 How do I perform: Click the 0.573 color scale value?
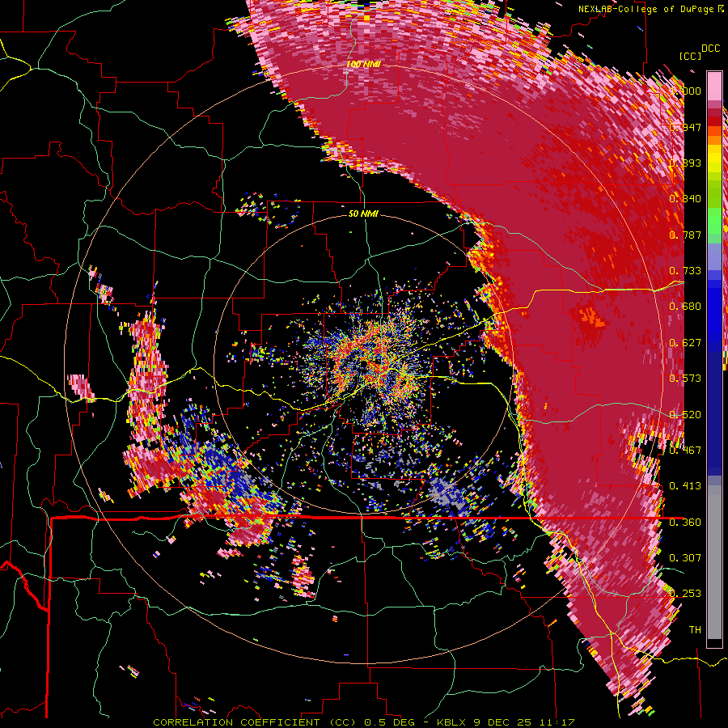coord(685,379)
